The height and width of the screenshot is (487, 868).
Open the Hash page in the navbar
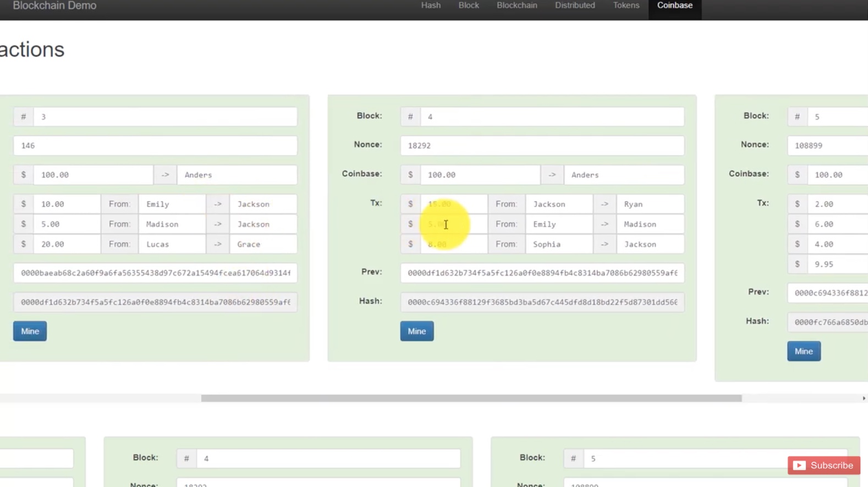[431, 5]
